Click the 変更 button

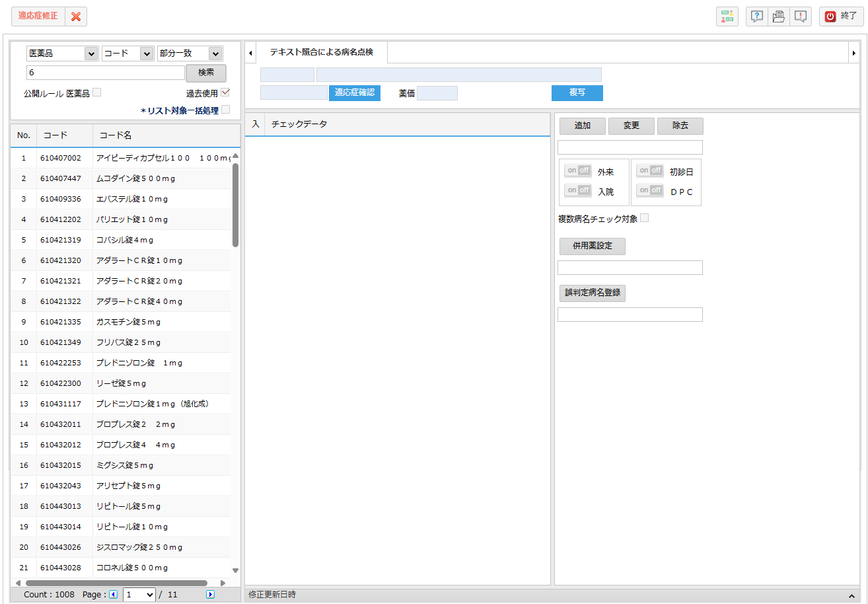(x=632, y=126)
